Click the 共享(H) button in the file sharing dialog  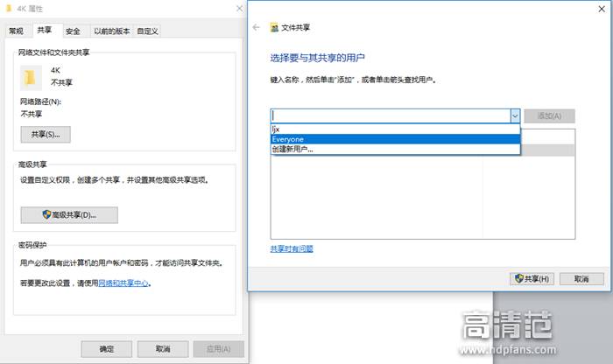(532, 279)
